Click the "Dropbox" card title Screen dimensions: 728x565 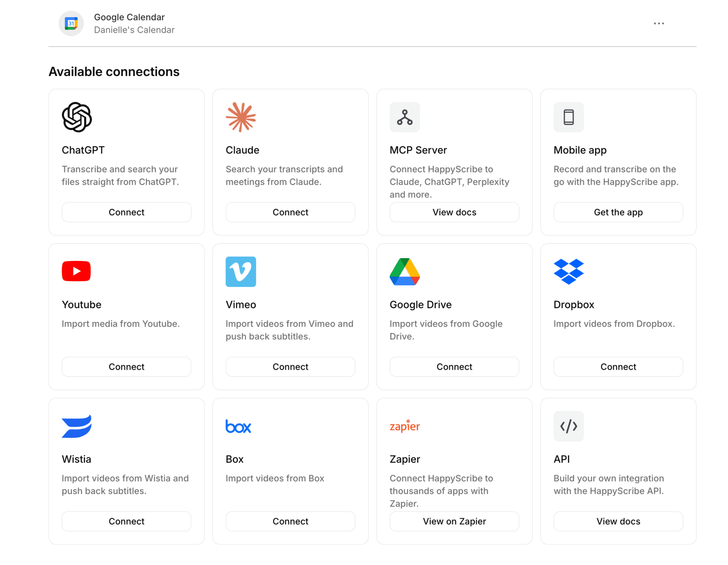coord(574,305)
